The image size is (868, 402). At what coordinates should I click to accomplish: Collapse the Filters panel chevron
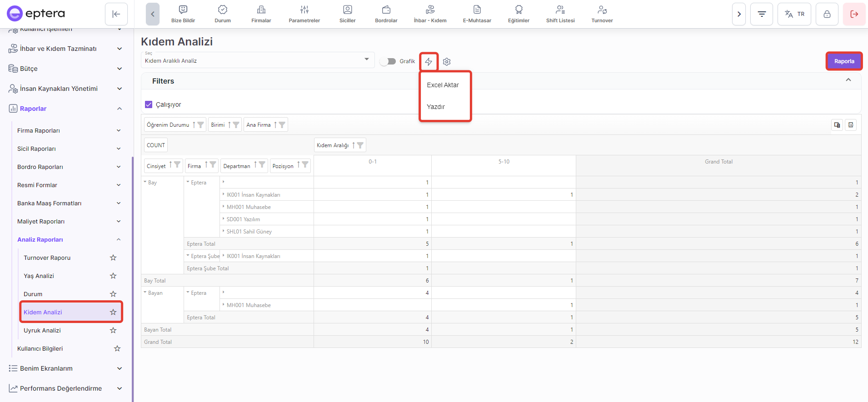pos(848,80)
